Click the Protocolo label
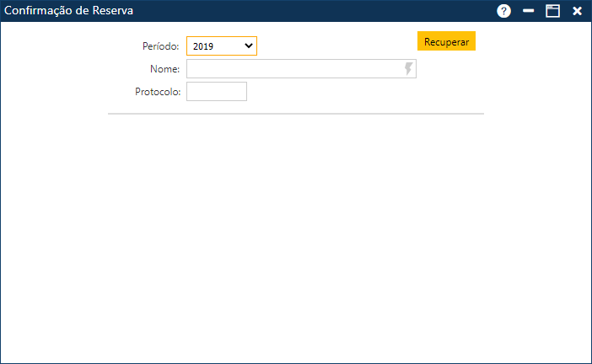Screen dimensions: 592x364 click(x=158, y=92)
